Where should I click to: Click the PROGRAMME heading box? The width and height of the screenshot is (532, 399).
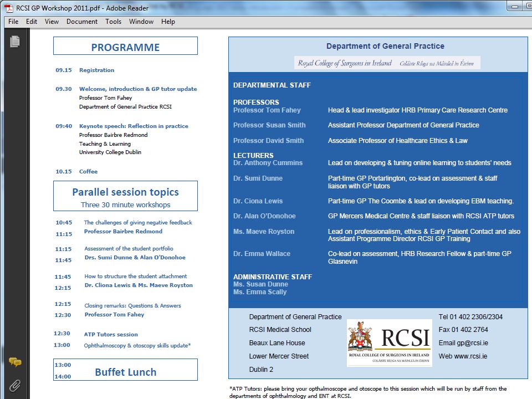[x=125, y=46]
